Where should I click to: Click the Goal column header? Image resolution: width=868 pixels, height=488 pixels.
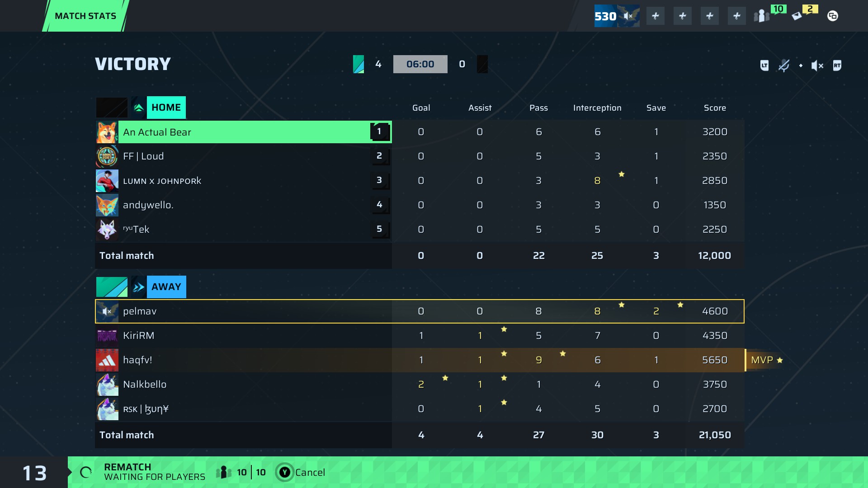[x=421, y=108]
